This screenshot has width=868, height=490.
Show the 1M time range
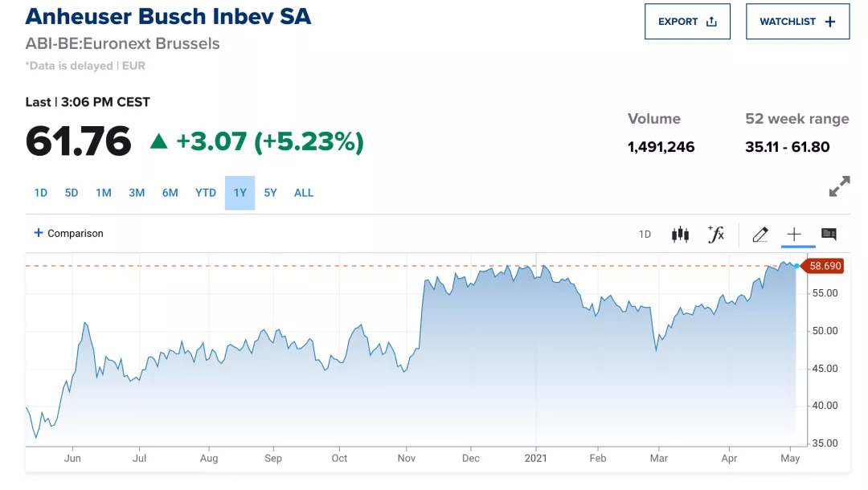pyautogui.click(x=104, y=193)
